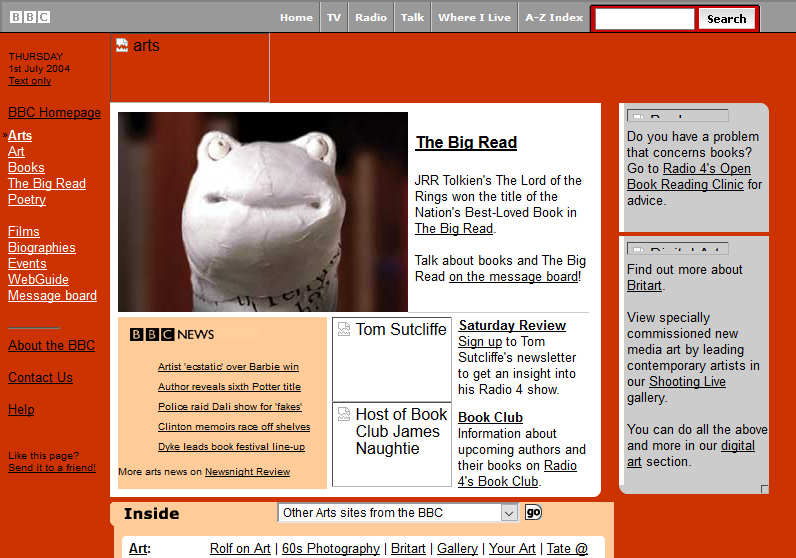Open Rolf on Art link
Viewport: 796px width, 558px height.
click(x=240, y=549)
